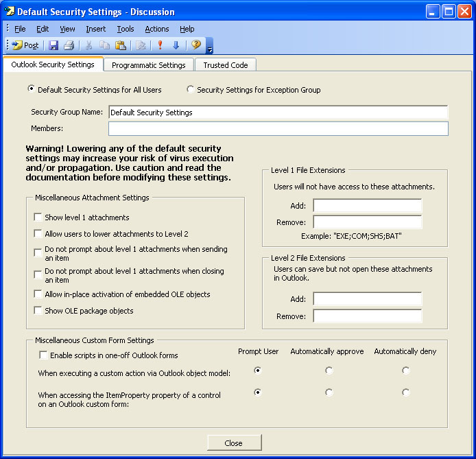The height and width of the screenshot is (459, 476).
Task: Click Level 2 File Extensions Add field
Action: (x=368, y=299)
